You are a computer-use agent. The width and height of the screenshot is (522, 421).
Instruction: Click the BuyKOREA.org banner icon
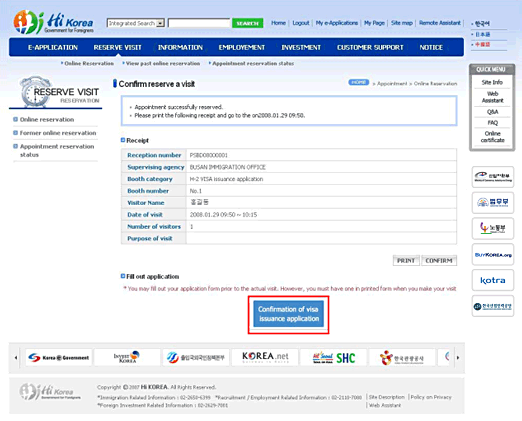[x=493, y=255]
